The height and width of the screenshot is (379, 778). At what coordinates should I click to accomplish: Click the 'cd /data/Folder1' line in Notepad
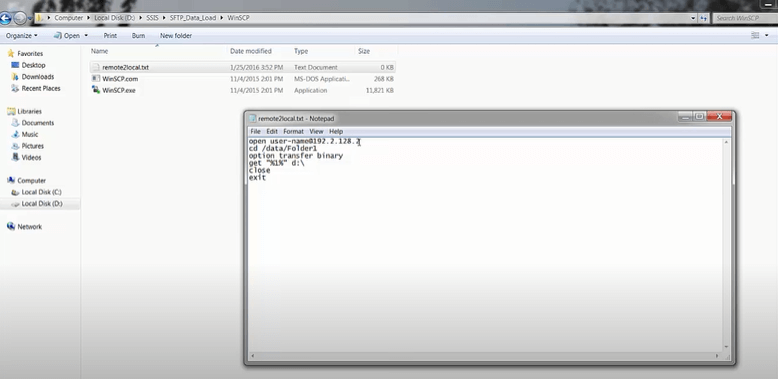point(282,148)
